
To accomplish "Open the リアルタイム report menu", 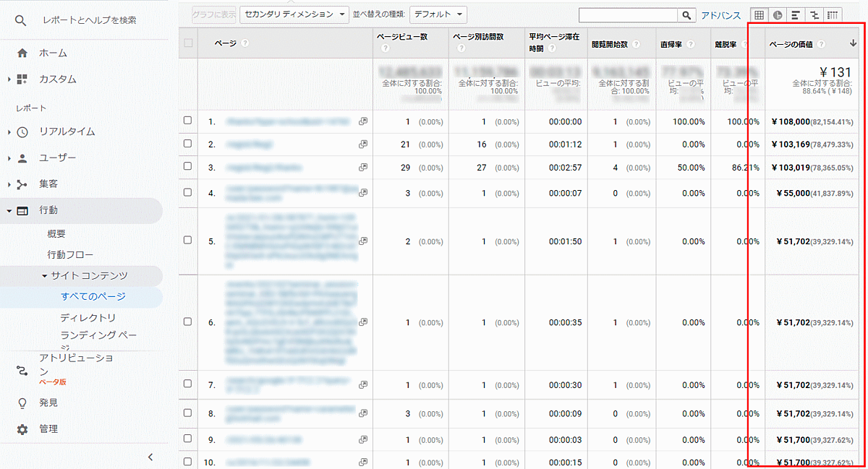I will point(67,132).
